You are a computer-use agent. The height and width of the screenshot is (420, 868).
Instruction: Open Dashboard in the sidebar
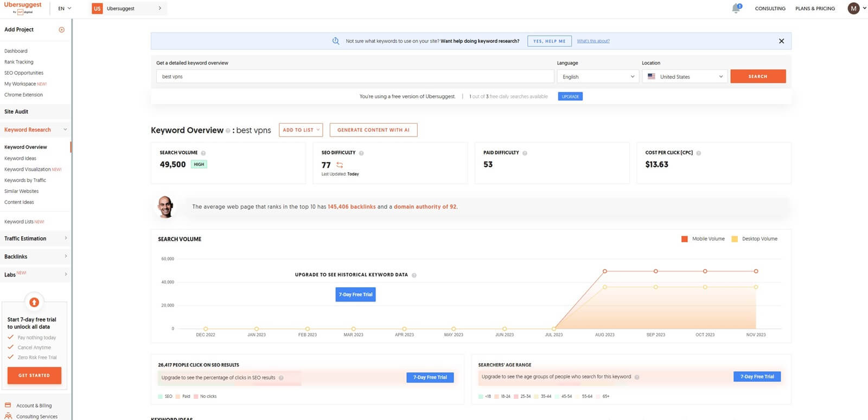tap(16, 51)
